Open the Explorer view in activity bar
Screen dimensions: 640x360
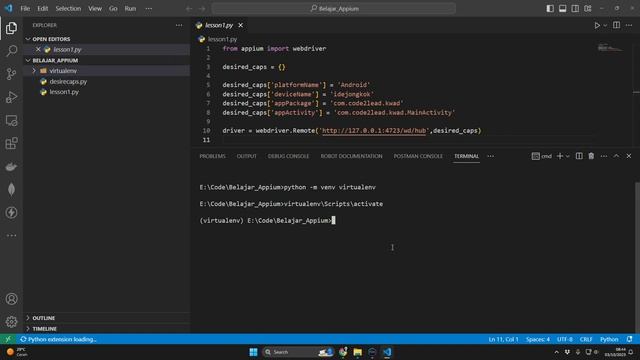tap(11, 28)
